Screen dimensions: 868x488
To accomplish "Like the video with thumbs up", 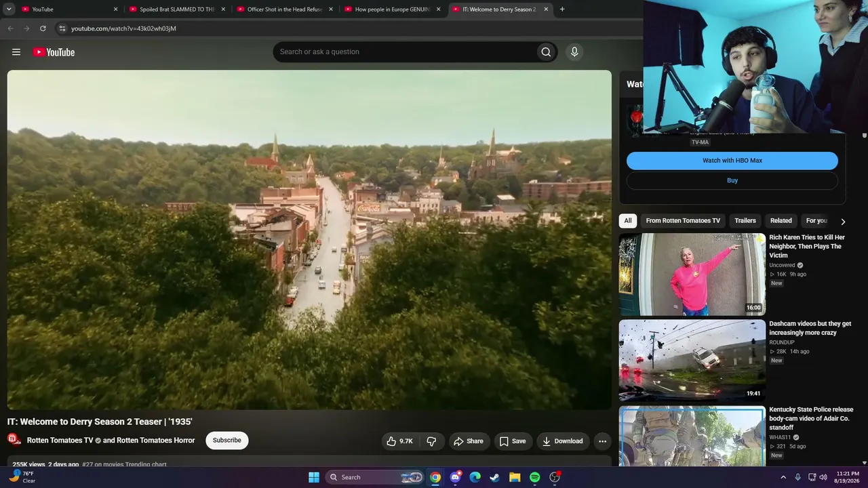I will pos(400,441).
